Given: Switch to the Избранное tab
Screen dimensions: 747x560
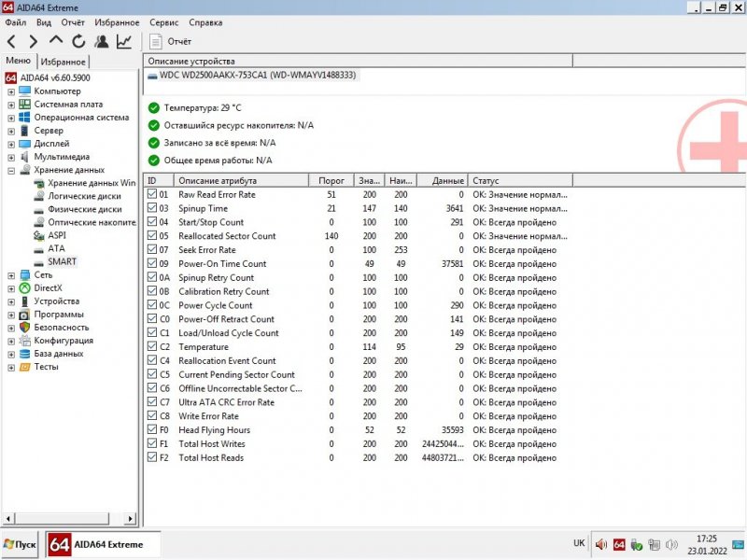Looking at the screenshot, I should [63, 62].
